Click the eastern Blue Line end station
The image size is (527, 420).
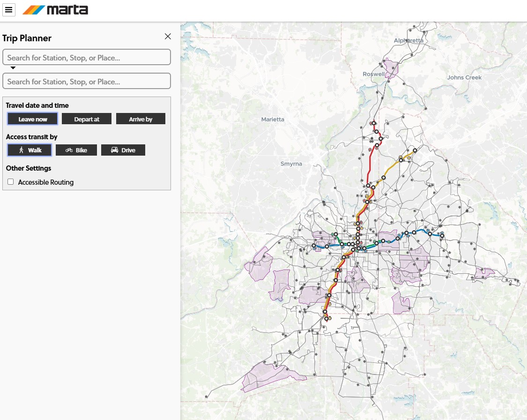(x=442, y=235)
